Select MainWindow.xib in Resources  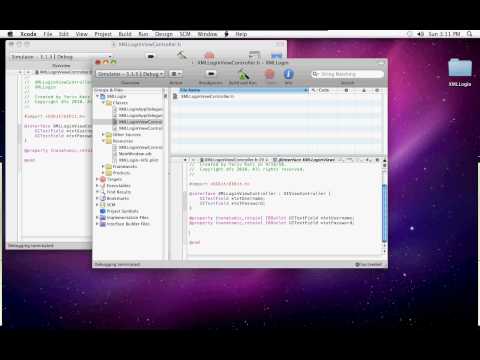(x=135, y=154)
